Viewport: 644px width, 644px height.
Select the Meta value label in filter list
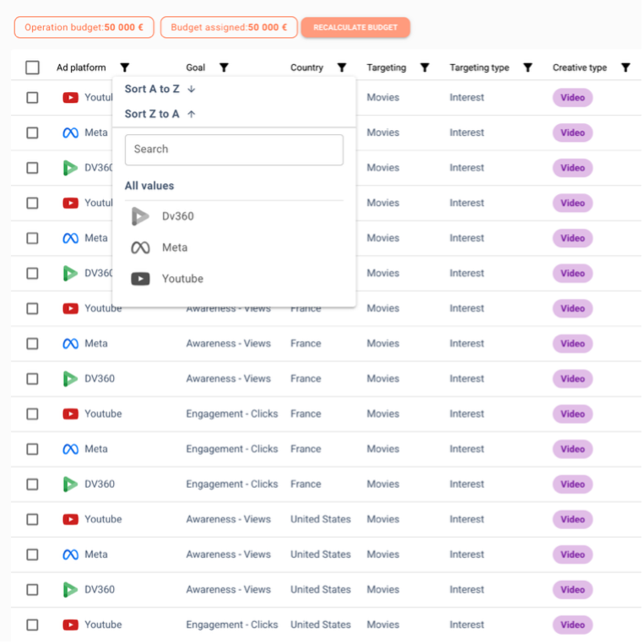click(175, 247)
